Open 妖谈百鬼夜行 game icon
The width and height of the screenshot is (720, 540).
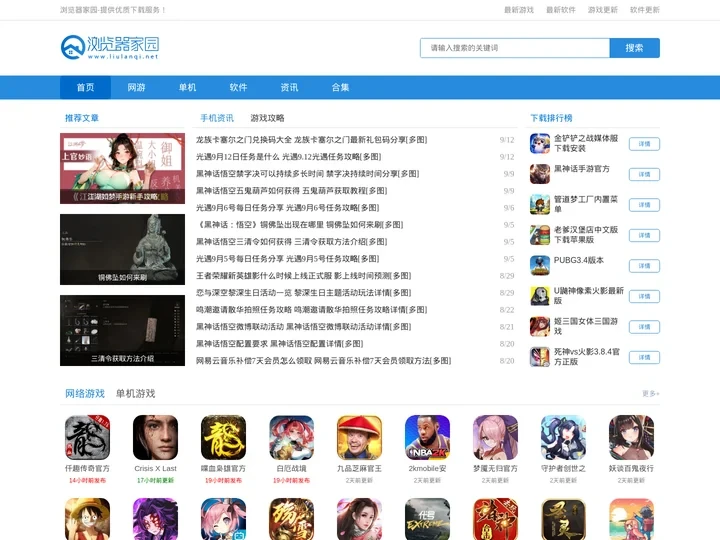pyautogui.click(x=631, y=438)
